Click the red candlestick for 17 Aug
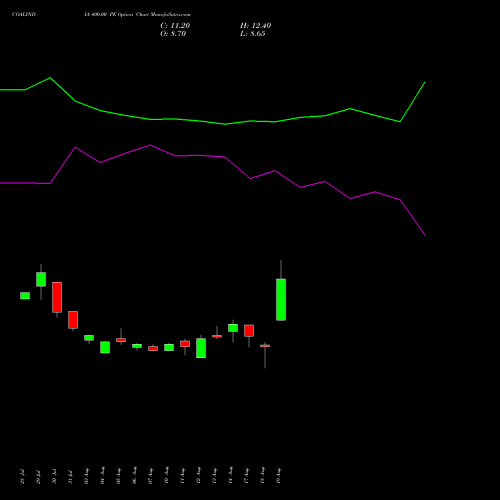Image resolution: width=500 pixels, height=500 pixels. (x=249, y=331)
